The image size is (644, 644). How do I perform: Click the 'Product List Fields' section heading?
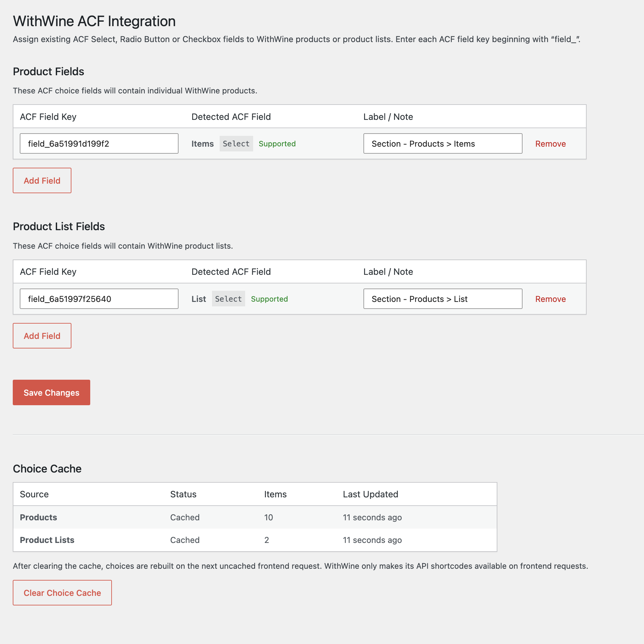59,226
